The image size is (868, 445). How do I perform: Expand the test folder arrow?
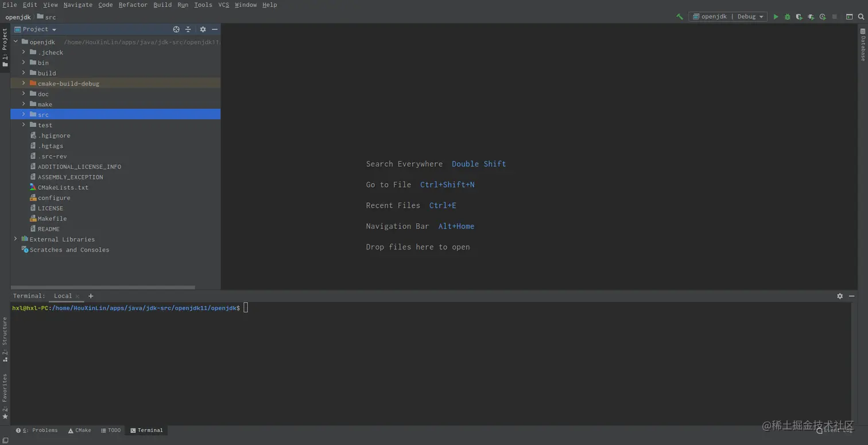click(x=24, y=124)
